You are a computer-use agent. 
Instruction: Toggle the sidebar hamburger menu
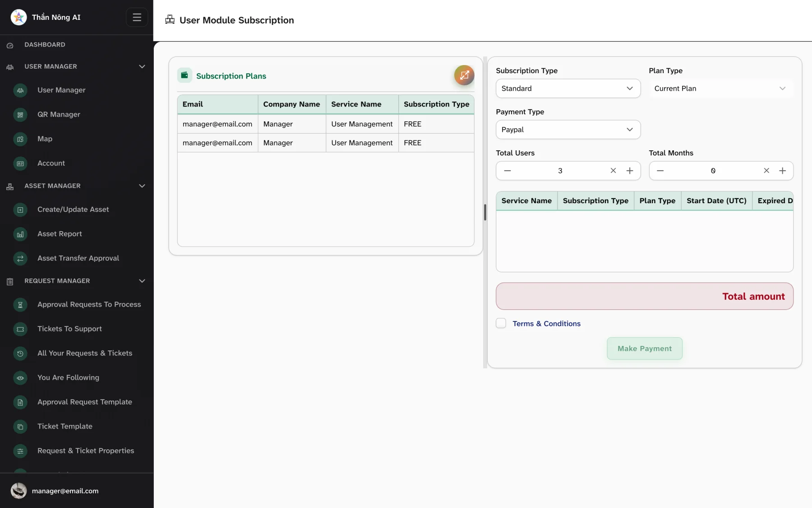[x=137, y=17]
